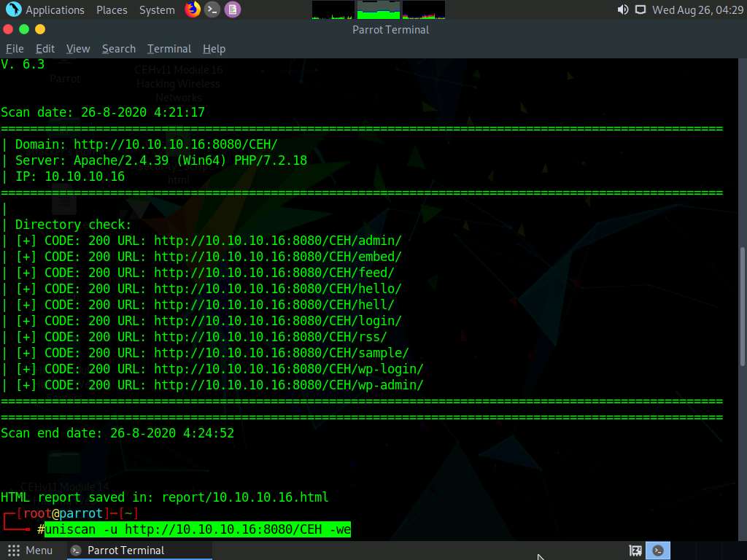This screenshot has width=747, height=560.
Task: Click the root@parrot prompt text
Action: coord(63,513)
